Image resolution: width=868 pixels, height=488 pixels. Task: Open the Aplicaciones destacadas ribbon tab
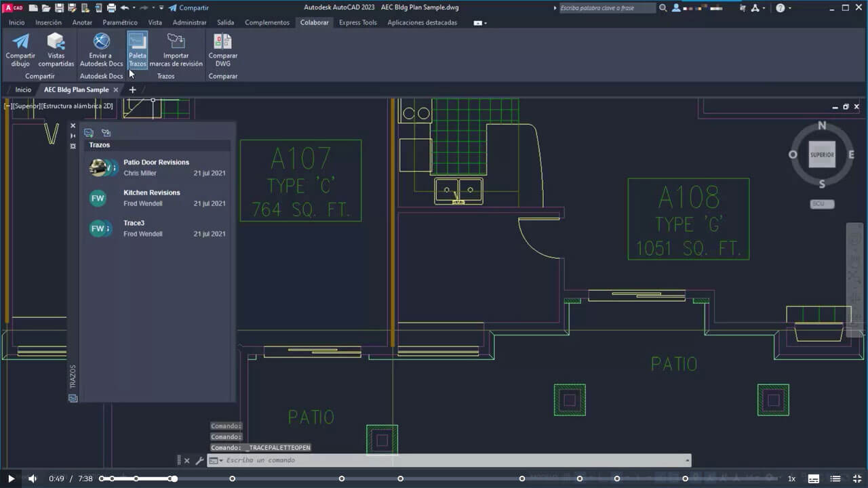tap(422, 22)
